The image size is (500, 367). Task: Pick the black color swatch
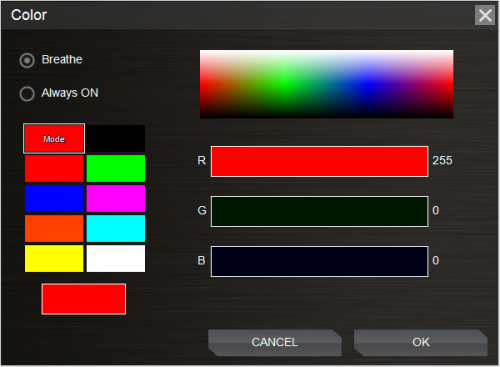(x=116, y=139)
